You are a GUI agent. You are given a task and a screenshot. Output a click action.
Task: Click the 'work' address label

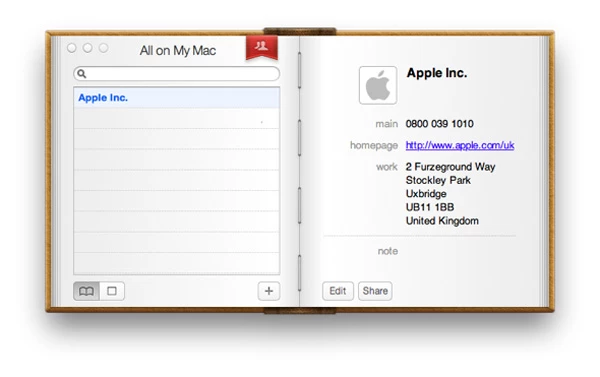pyautogui.click(x=387, y=167)
